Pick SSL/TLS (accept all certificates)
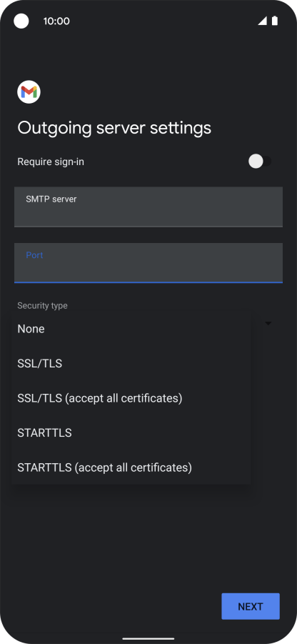The height and width of the screenshot is (644, 297). click(131, 398)
